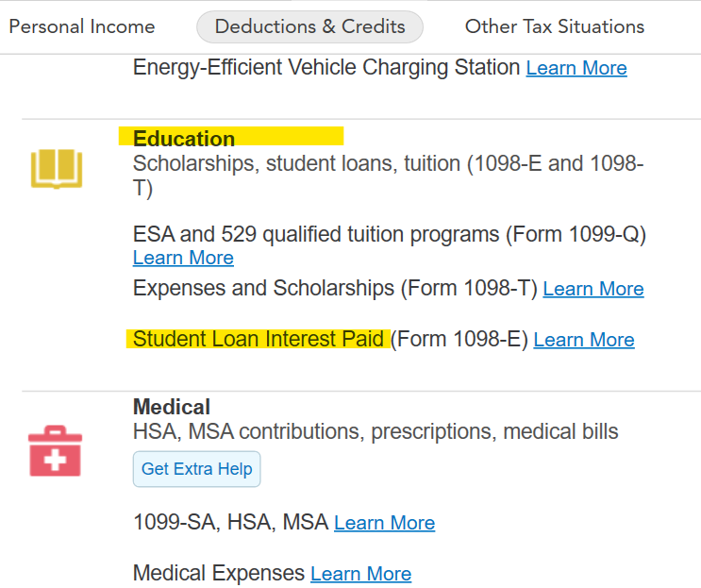Select Expenses and Scholarships (Form 1098-T) item
Screen dimensions: 701x588
click(x=335, y=288)
